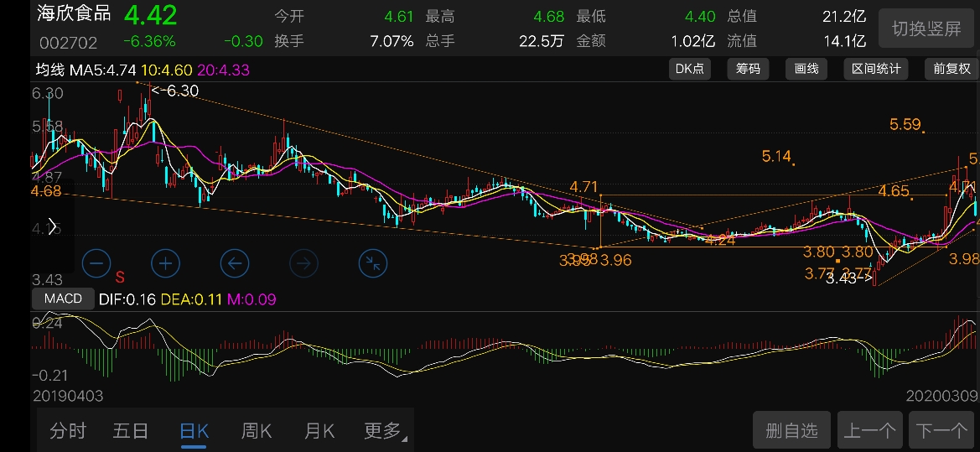Tap the current price 4.42
Screen dimensions: 980x452
pos(150,15)
